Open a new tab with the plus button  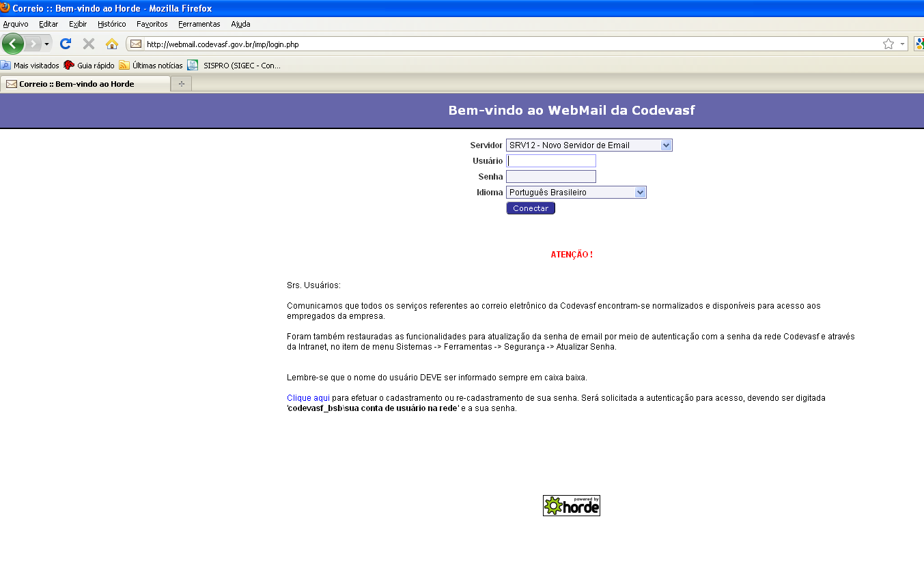coord(182,84)
